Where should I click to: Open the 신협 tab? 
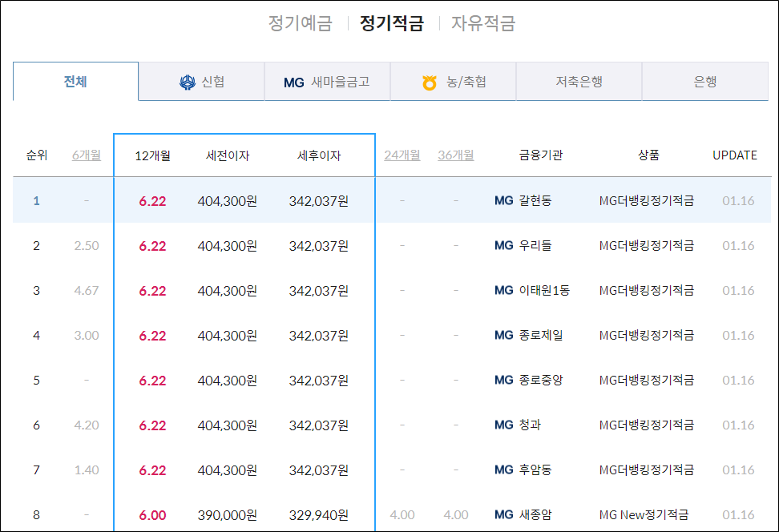pyautogui.click(x=202, y=82)
